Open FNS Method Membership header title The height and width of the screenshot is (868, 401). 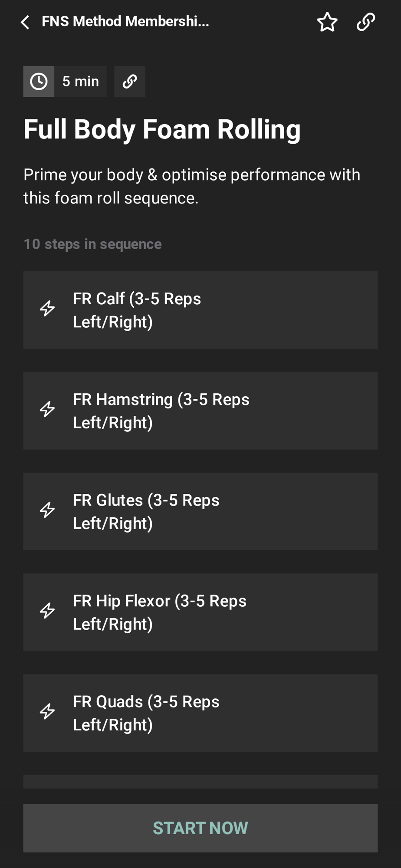(125, 21)
